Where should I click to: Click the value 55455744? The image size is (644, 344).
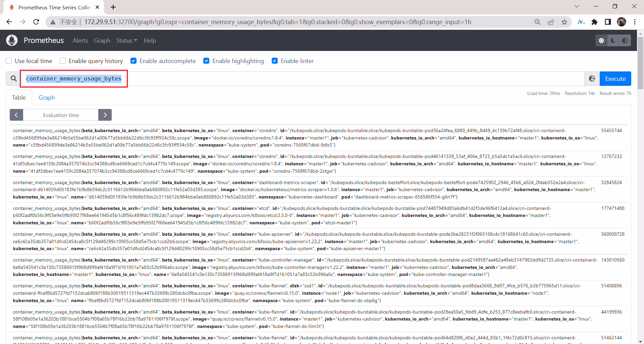coord(611,130)
